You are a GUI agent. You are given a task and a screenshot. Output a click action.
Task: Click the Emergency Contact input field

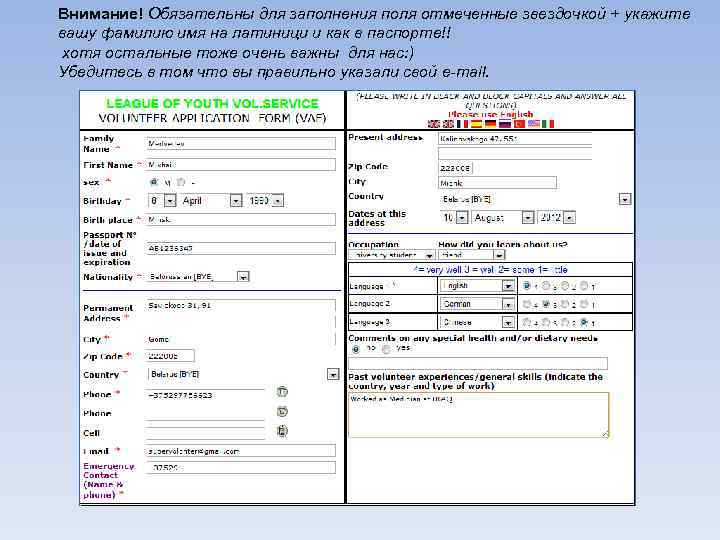[x=240, y=467]
